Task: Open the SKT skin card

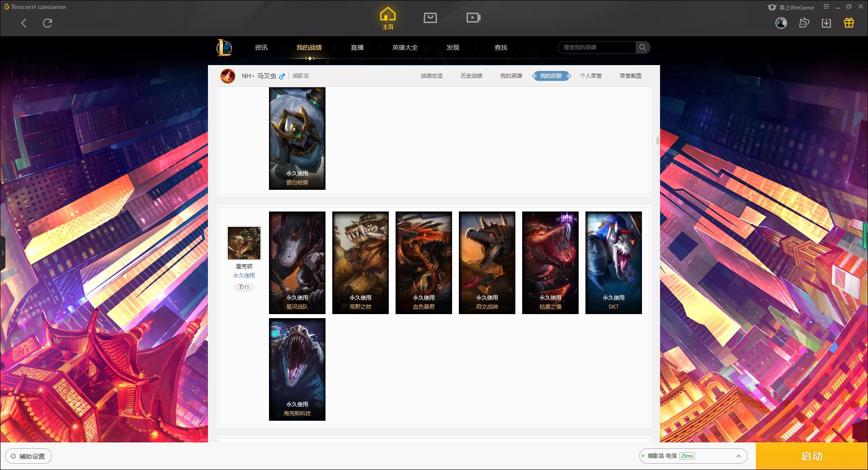Action: coord(613,263)
